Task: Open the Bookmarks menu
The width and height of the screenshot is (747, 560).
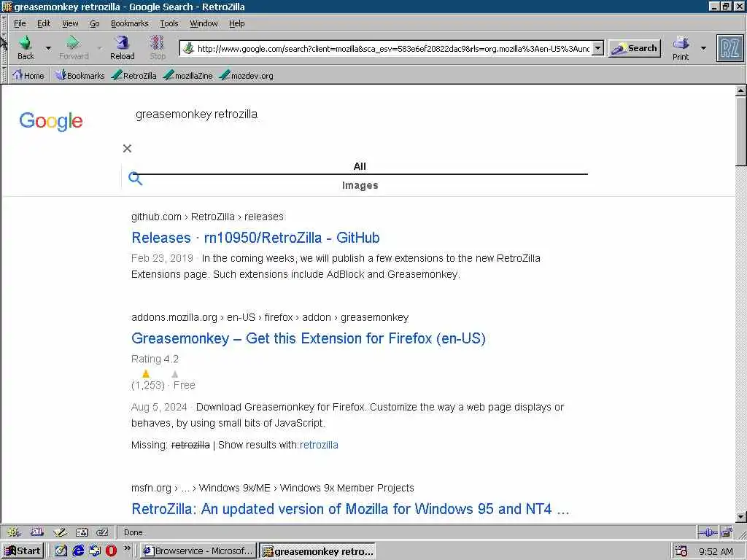Action: pos(130,23)
